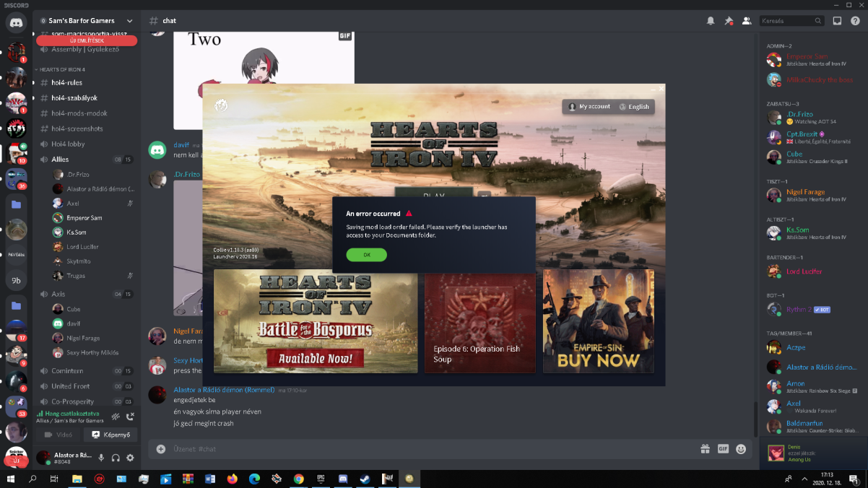The width and height of the screenshot is (868, 488).
Task: Open the GIF picker in the message bar
Action: 723,448
